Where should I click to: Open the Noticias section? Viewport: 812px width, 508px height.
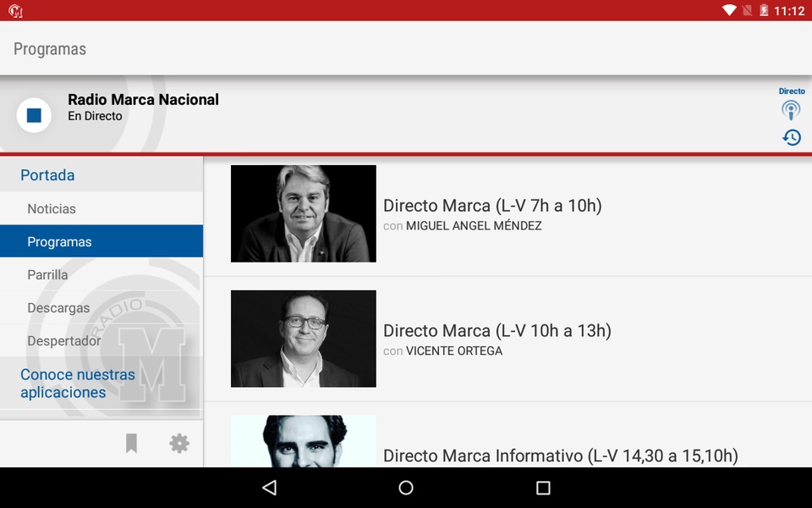pyautogui.click(x=101, y=208)
